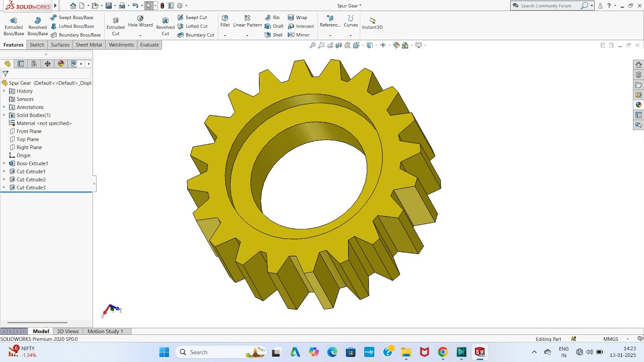Click the MMGS unit system in the status bar
This screenshot has width=644, height=362.
611,339
